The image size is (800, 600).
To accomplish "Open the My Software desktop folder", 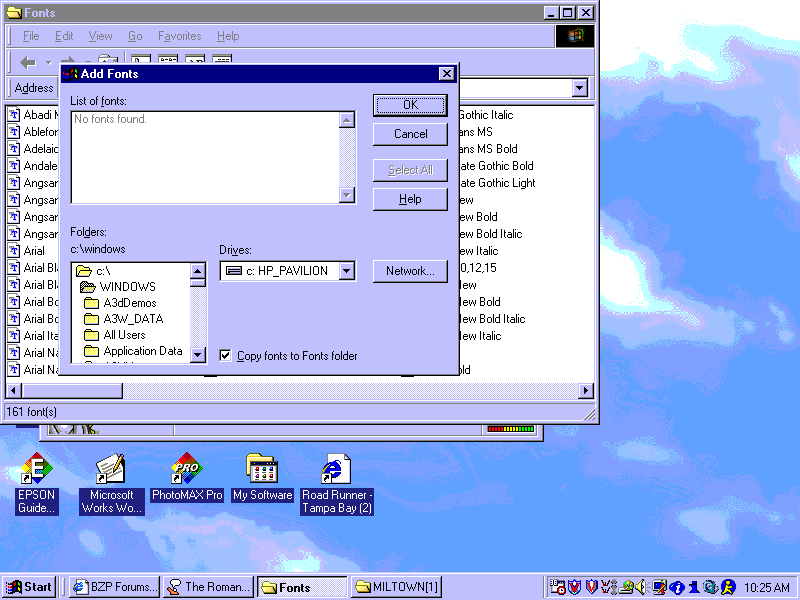I will click(x=262, y=478).
